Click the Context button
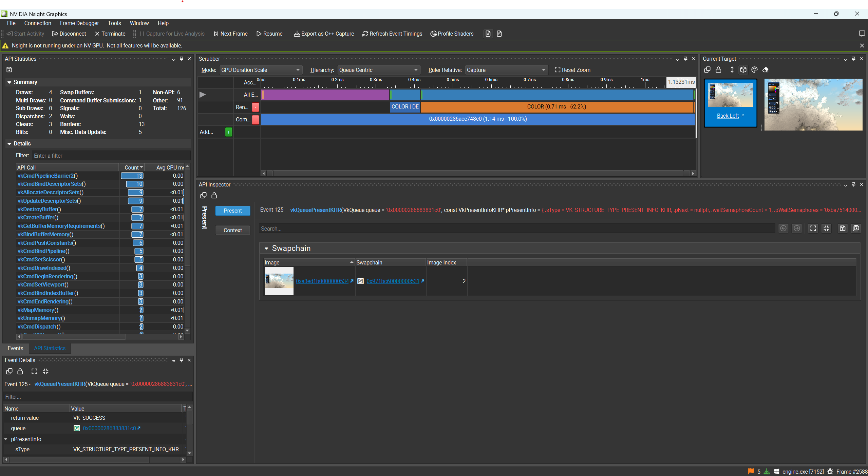The height and width of the screenshot is (476, 868). [x=233, y=230]
